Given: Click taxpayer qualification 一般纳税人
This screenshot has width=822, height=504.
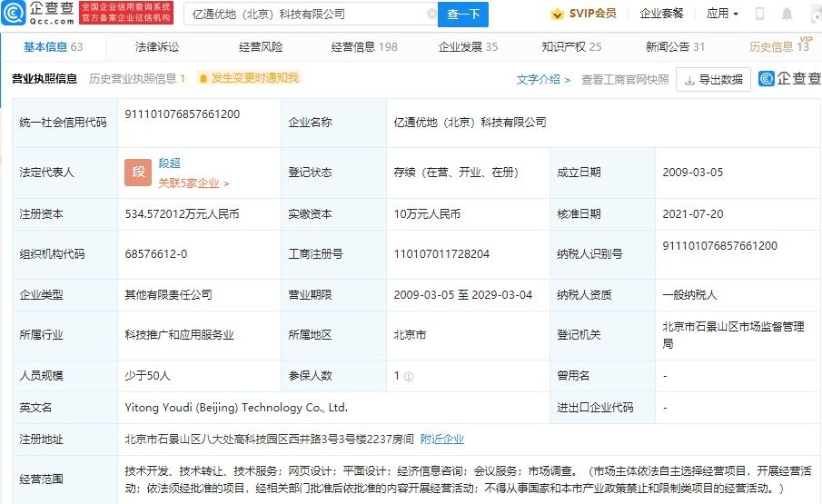Looking at the screenshot, I should pos(689,294).
